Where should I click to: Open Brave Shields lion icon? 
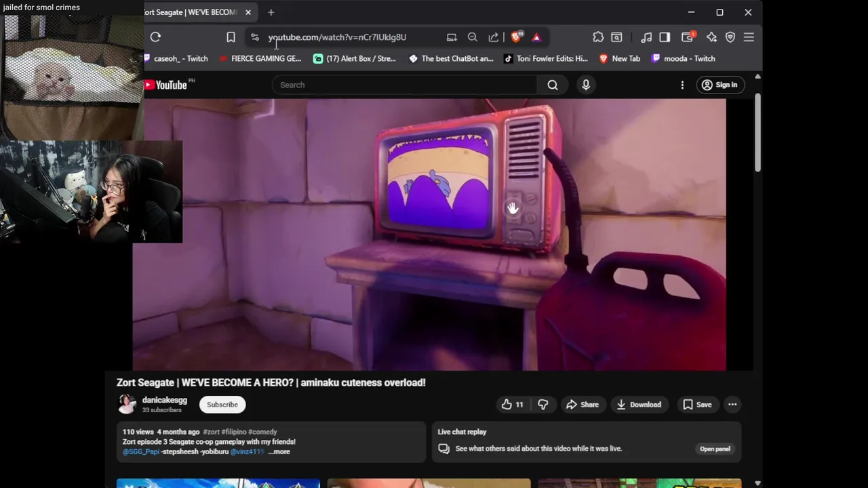[x=516, y=37]
